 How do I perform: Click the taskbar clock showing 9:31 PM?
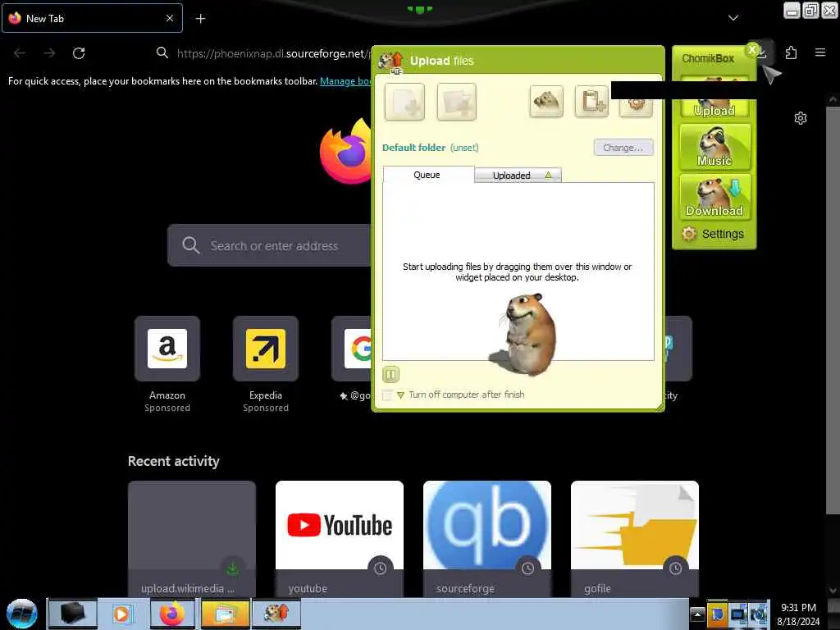tap(798, 614)
